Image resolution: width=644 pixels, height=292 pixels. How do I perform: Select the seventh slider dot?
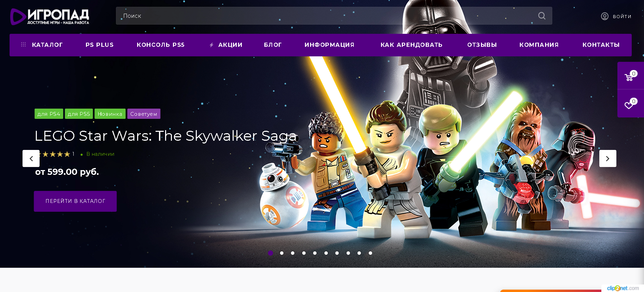click(337, 253)
